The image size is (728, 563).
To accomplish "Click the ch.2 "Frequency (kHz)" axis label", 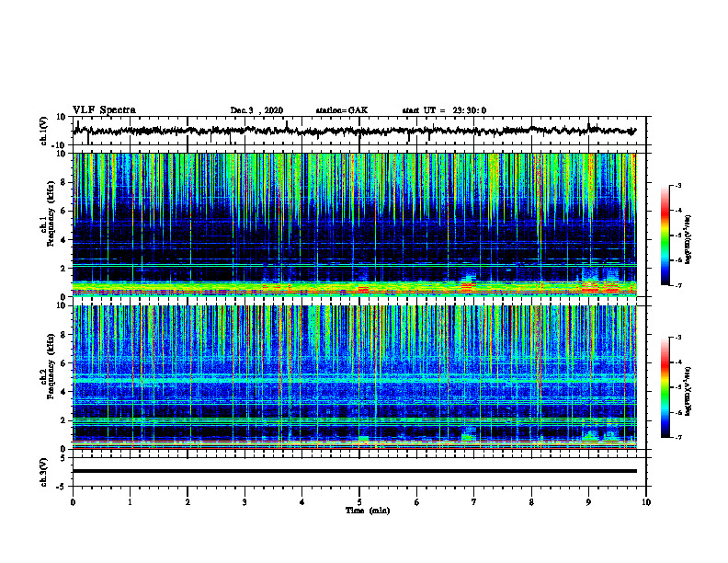I will click(x=51, y=366).
